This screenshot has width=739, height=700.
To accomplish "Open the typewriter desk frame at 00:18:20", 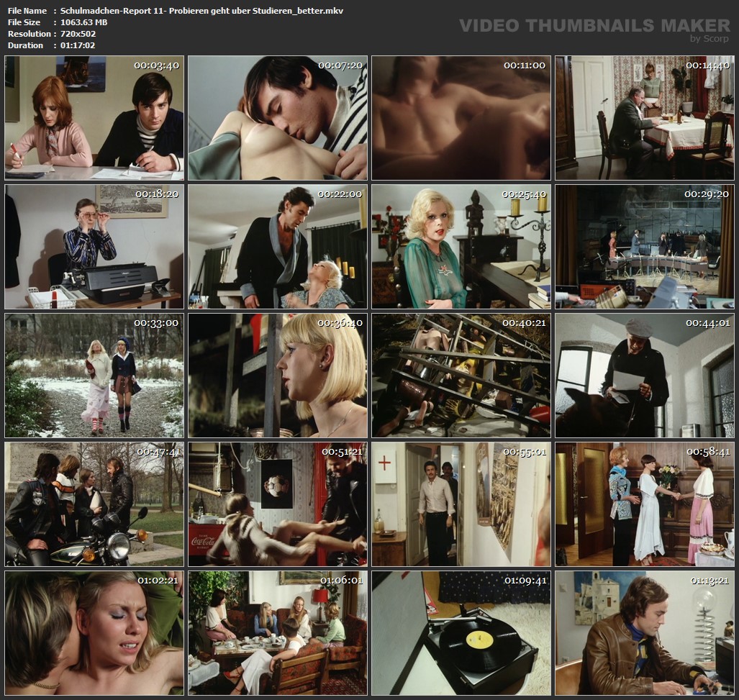I will click(x=94, y=247).
